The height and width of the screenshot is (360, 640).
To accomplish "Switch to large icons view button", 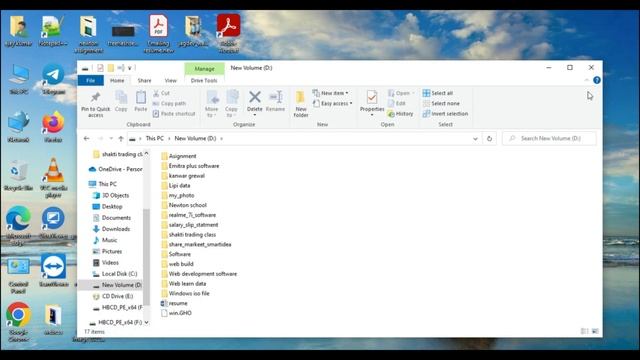I will click(x=595, y=331).
